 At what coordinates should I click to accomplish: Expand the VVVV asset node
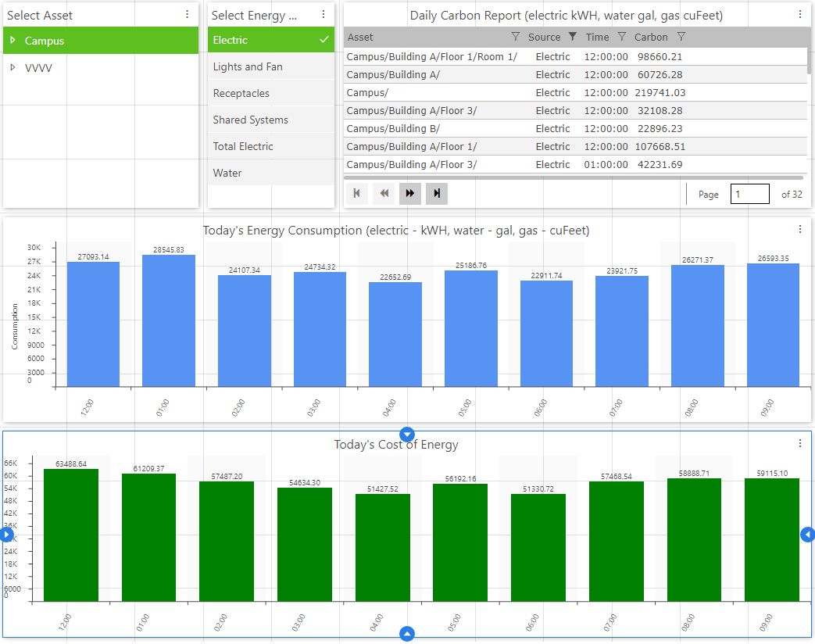click(13, 67)
